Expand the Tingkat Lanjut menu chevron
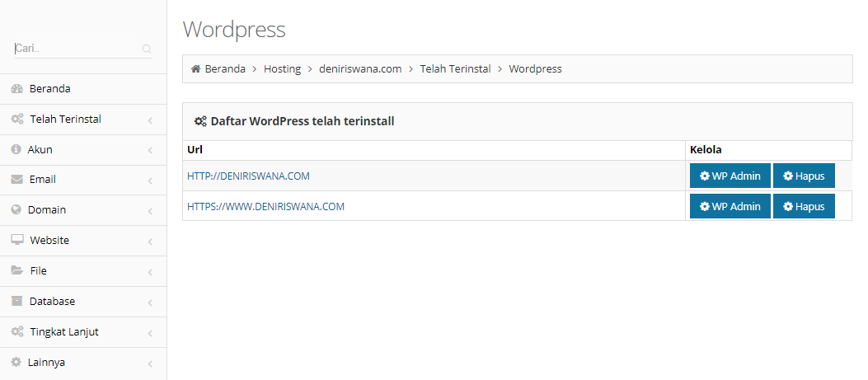868x380 pixels. pyautogui.click(x=150, y=333)
